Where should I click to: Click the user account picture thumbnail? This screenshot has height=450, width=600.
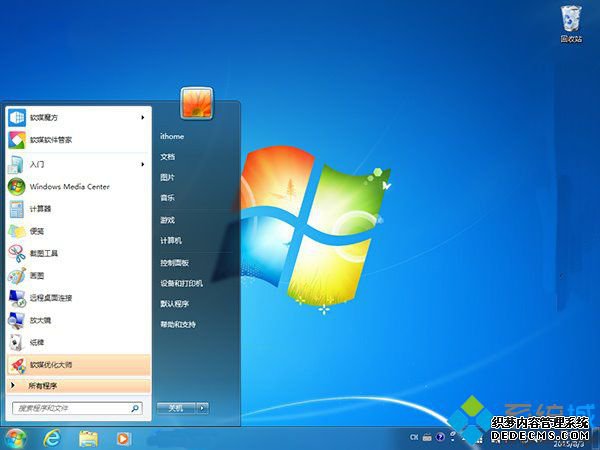pyautogui.click(x=197, y=103)
